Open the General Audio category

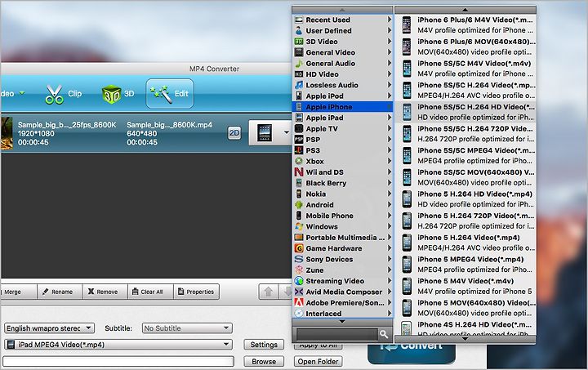pos(342,63)
